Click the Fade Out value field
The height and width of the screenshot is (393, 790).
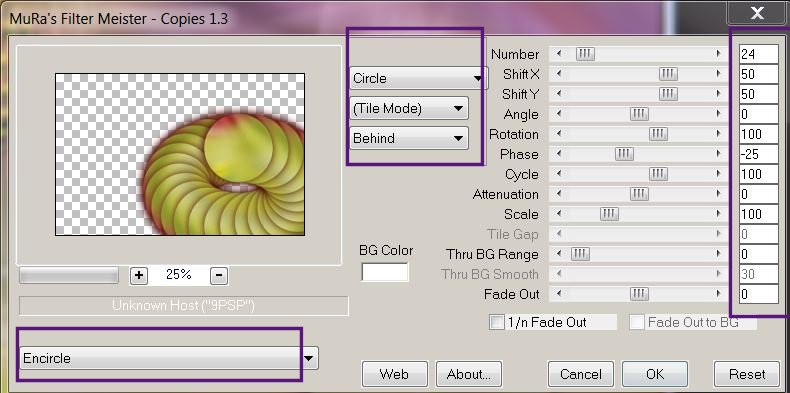[759, 294]
